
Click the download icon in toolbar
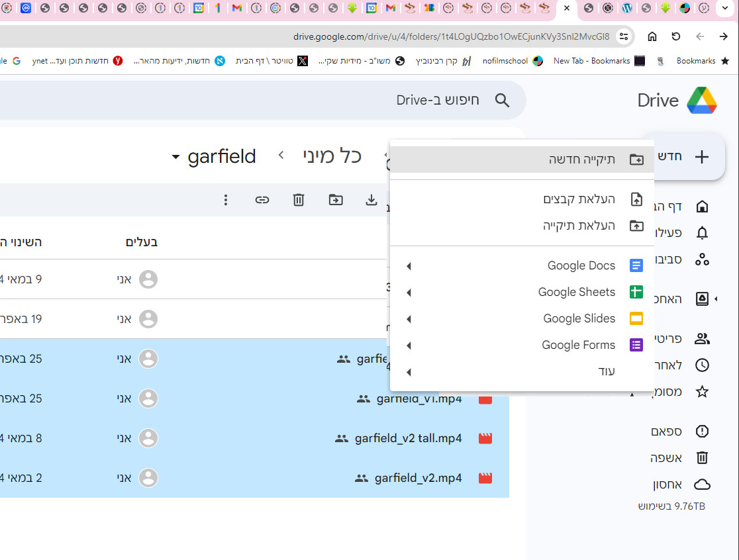[371, 200]
